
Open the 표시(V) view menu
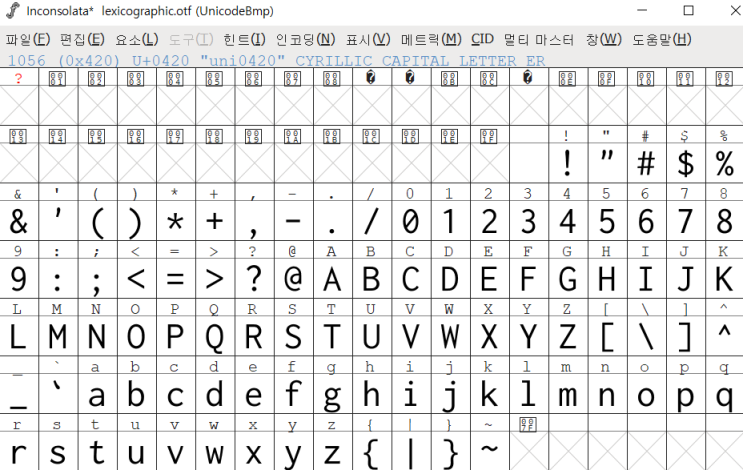coord(368,39)
